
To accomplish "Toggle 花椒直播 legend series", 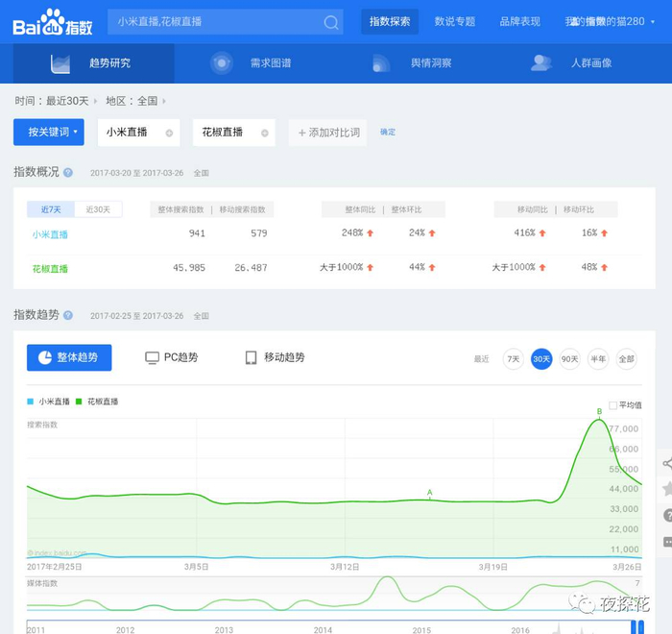I will click(x=97, y=402).
